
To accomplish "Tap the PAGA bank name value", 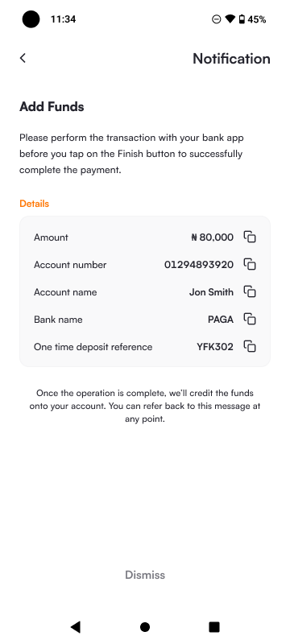I will coord(221,320).
